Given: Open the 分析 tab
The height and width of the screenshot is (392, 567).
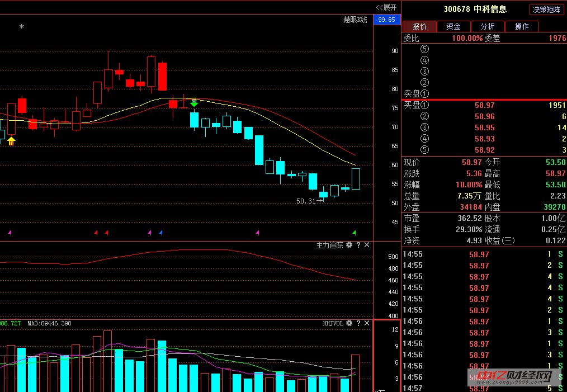Looking at the screenshot, I should [x=487, y=26].
